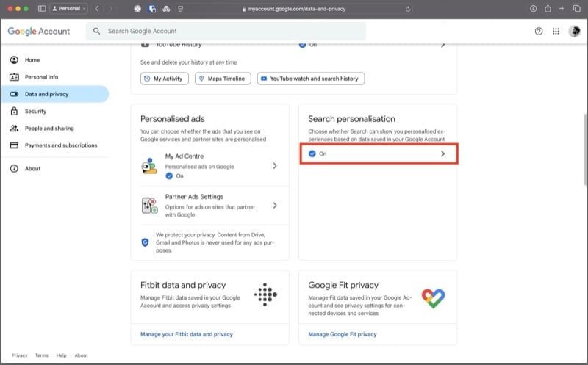Viewport: 588px width, 365px height.
Task: Click the binoculars extension icon in toolbar
Action: point(166,9)
